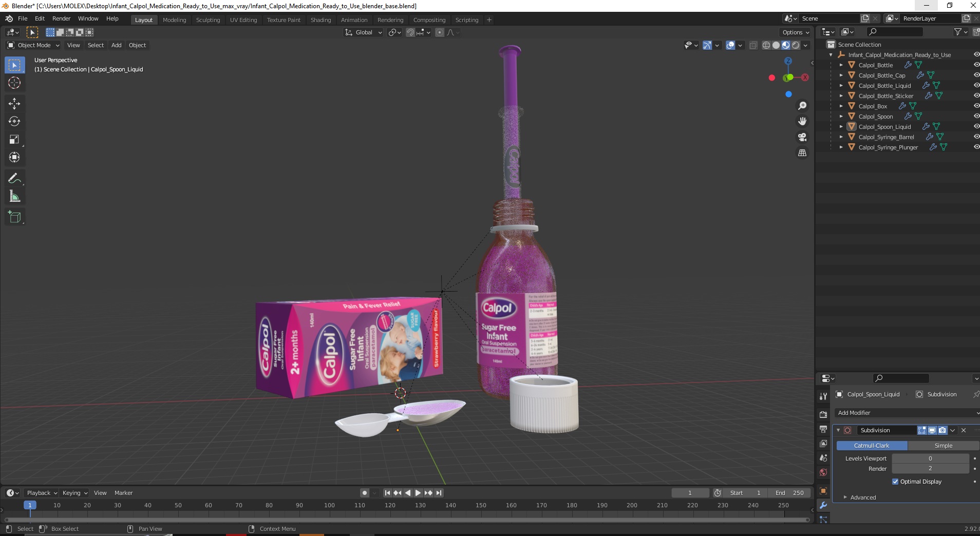Click the viewport zoom magnifier icon
The width and height of the screenshot is (980, 536).
802,106
